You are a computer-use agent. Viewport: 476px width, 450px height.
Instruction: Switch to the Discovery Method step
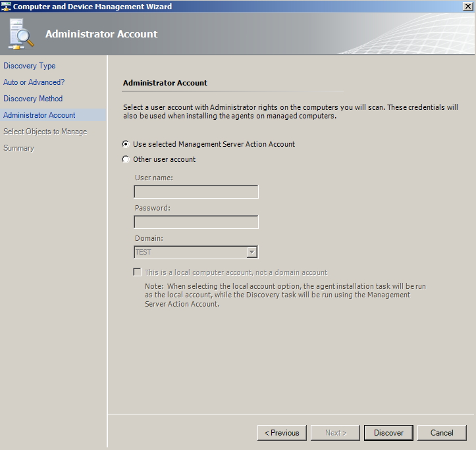click(33, 99)
